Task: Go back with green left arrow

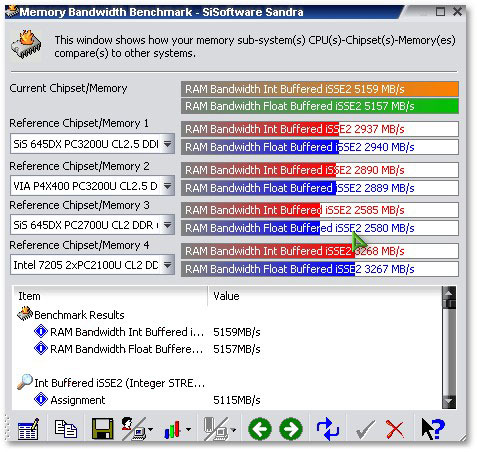Action: click(260, 429)
